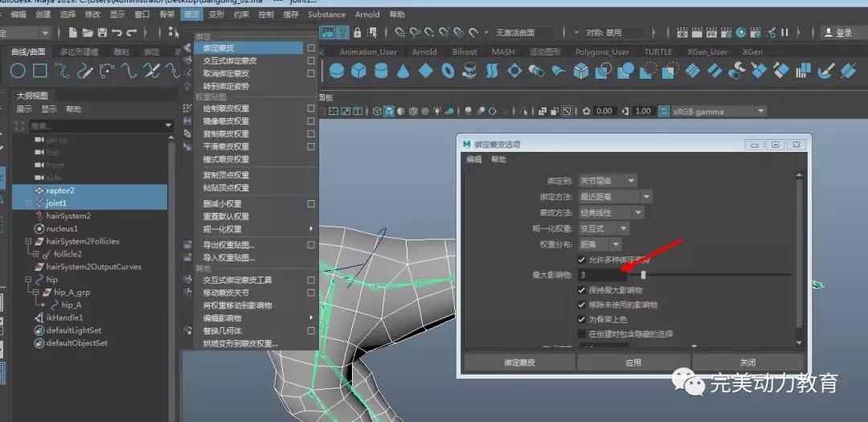Select the polygon sphere shelf icon
The image size is (868, 422).
click(x=337, y=72)
